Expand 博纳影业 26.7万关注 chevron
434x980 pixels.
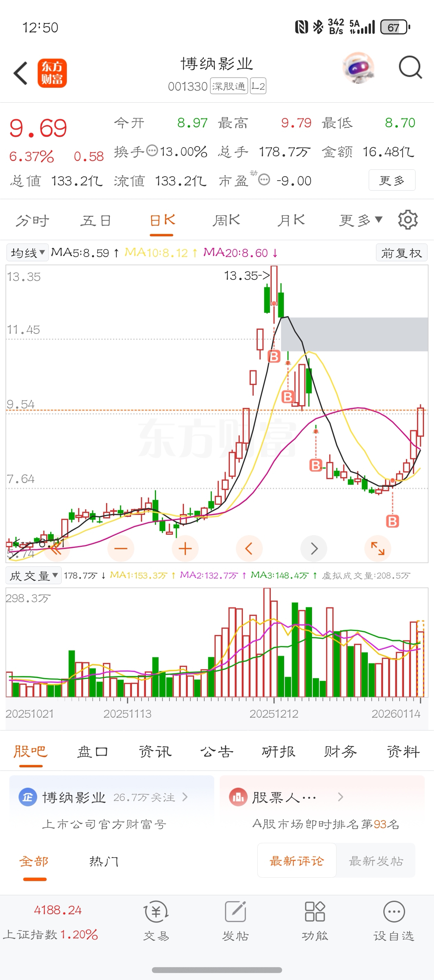click(185, 797)
